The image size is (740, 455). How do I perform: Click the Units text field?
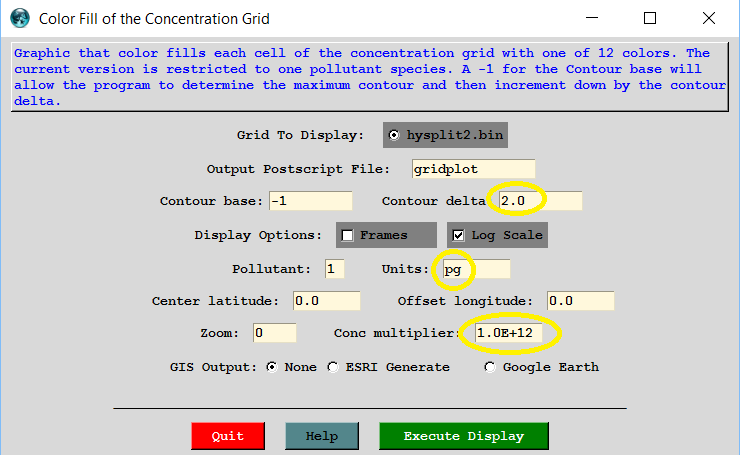tap(475, 269)
